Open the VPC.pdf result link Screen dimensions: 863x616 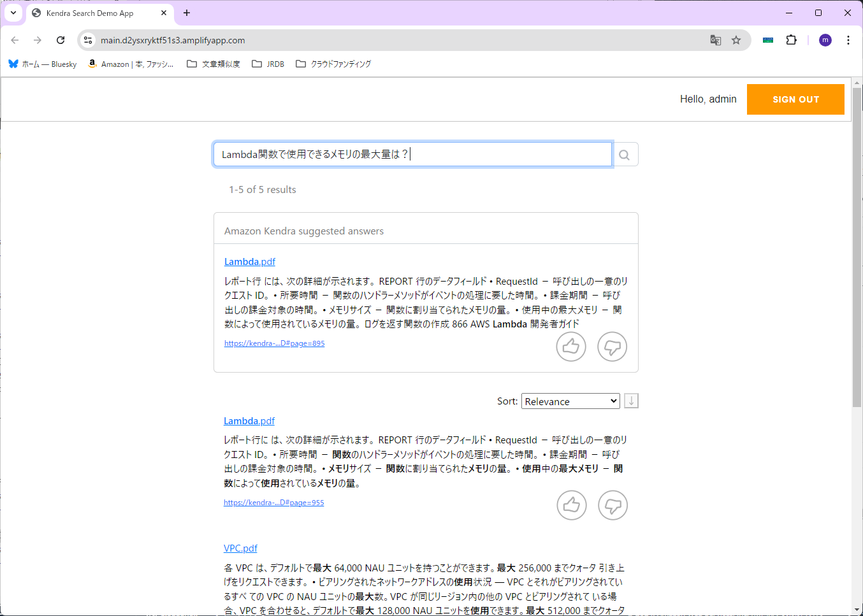[240, 548]
